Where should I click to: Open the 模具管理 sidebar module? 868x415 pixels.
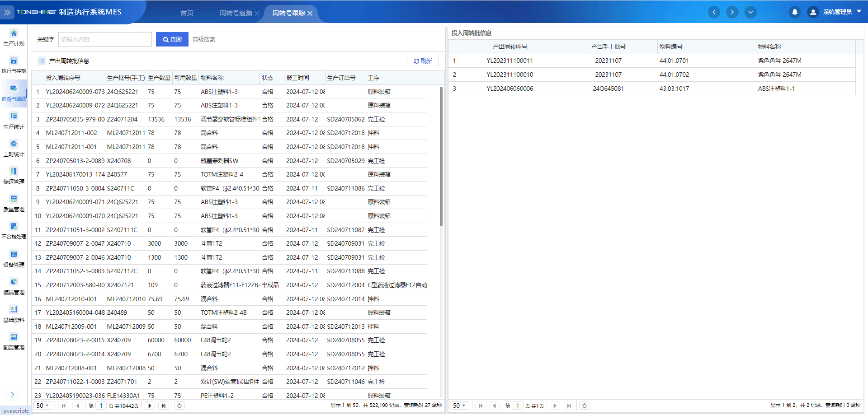(14, 282)
